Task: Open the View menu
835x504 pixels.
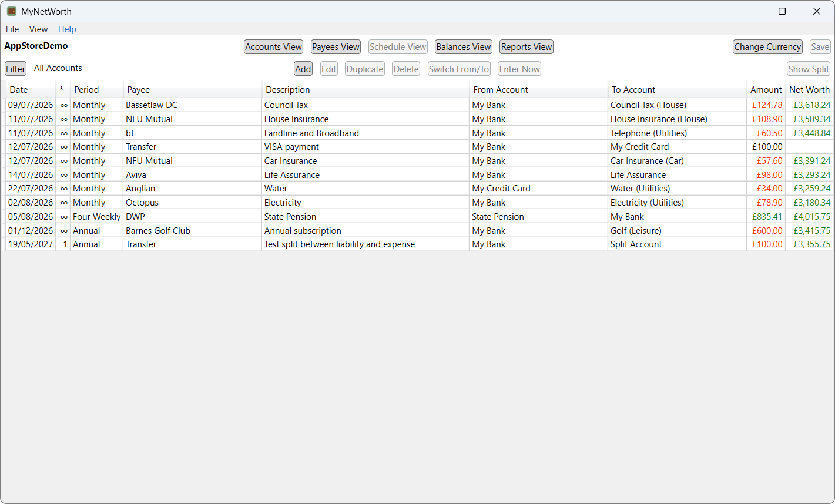Action: pyautogui.click(x=38, y=29)
